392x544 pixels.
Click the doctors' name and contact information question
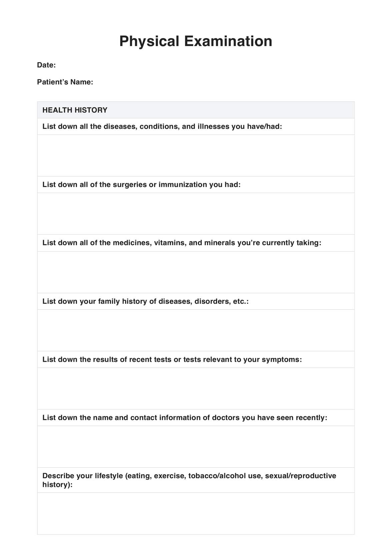tap(185, 418)
